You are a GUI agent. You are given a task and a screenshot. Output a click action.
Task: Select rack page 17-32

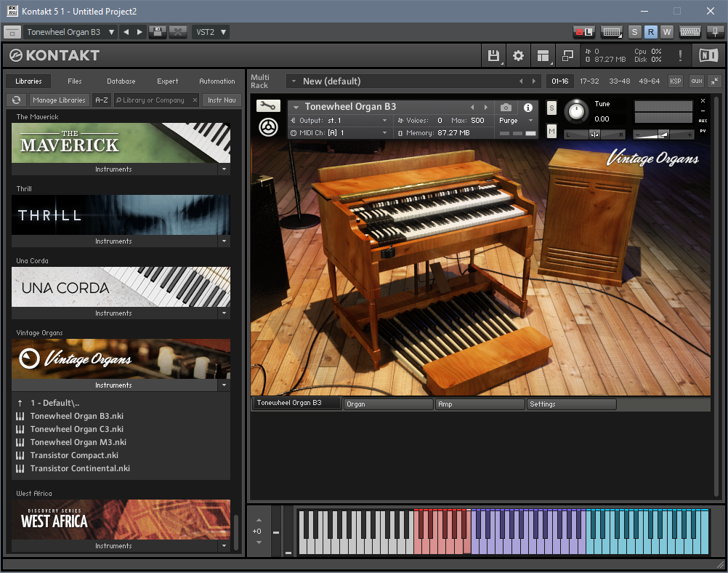click(589, 81)
